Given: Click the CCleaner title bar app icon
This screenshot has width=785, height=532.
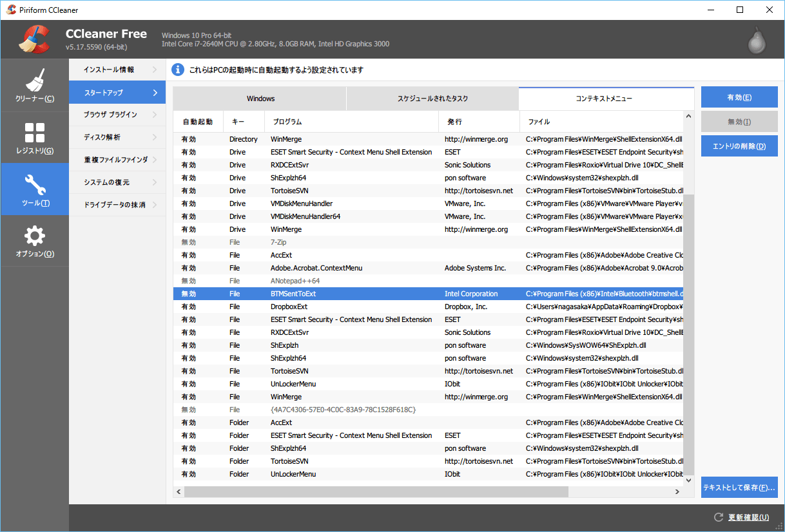Looking at the screenshot, I should pos(11,10).
